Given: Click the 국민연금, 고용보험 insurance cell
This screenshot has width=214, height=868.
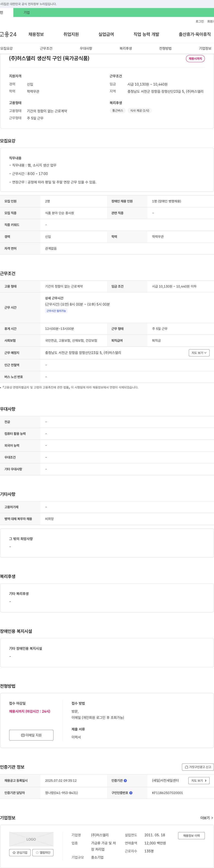Looking at the screenshot, I should [x=71, y=341].
